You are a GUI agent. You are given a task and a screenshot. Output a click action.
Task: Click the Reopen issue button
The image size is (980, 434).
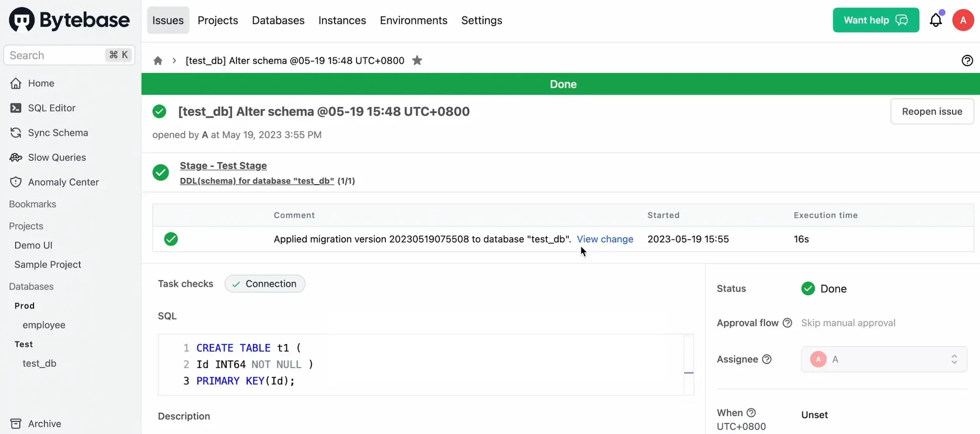(x=932, y=111)
